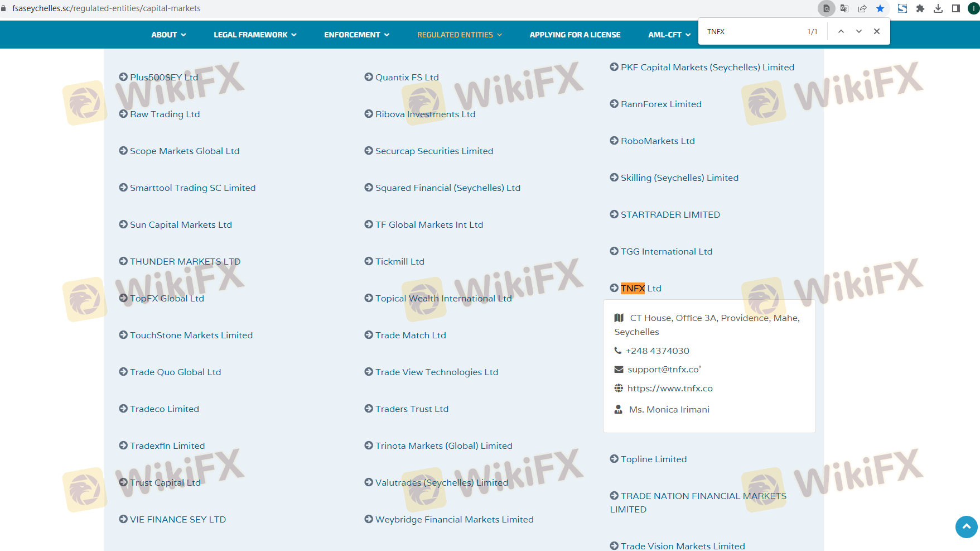Viewport: 980px width, 551px height.
Task: Go to previous find result
Action: (x=841, y=32)
